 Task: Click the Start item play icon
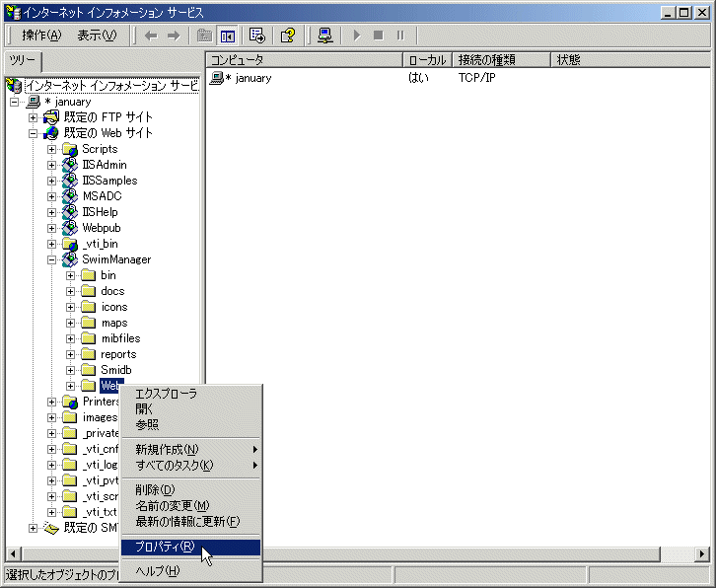[357, 36]
